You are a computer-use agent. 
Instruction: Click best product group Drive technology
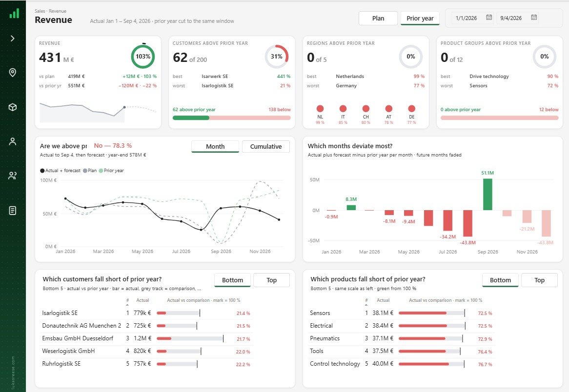click(489, 76)
